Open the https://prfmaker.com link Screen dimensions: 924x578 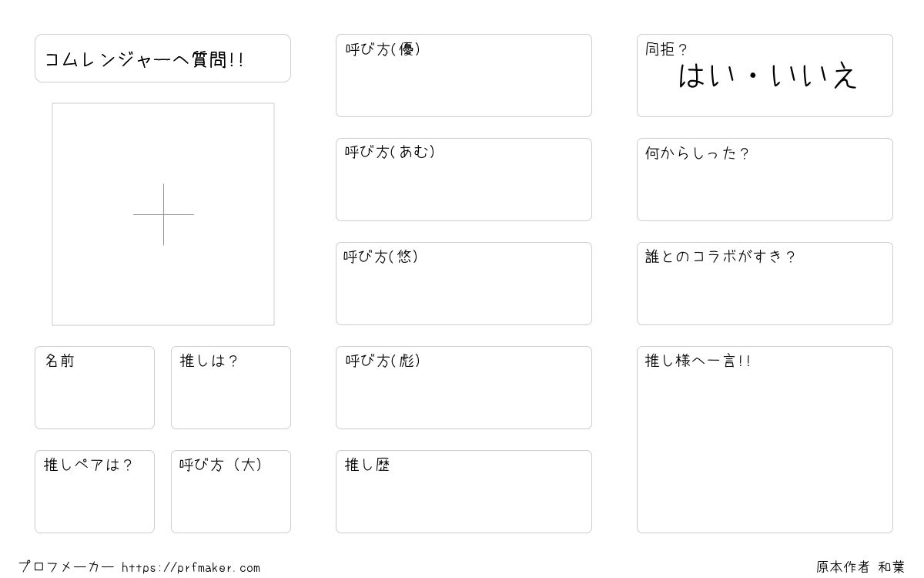(191, 568)
